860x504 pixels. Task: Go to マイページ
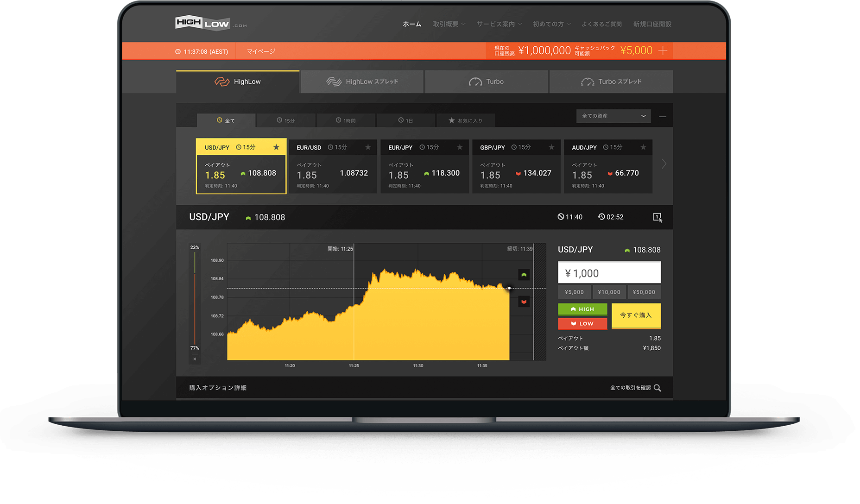(x=261, y=51)
